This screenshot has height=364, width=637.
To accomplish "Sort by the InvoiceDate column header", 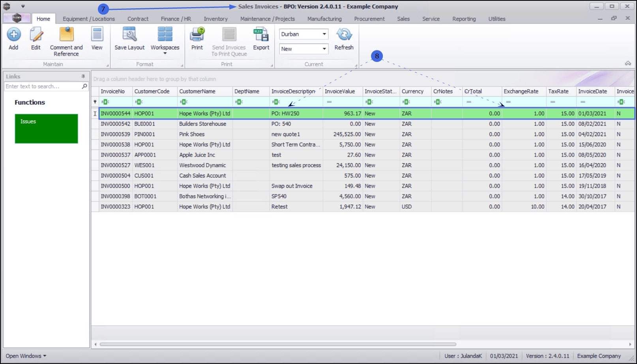I will click(596, 91).
